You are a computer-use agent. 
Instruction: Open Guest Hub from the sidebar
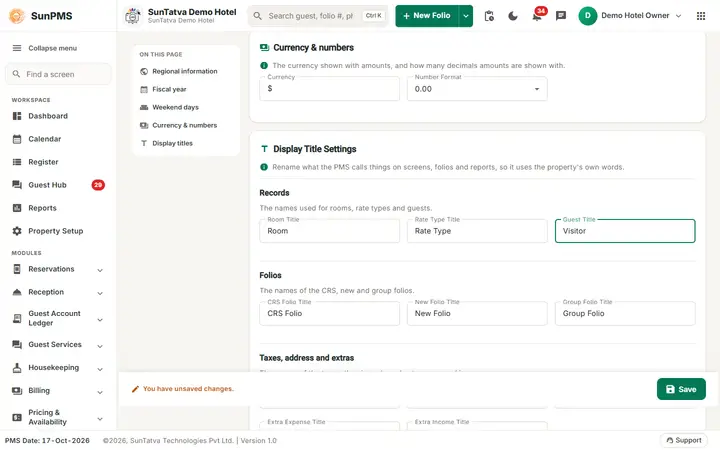pos(58,185)
